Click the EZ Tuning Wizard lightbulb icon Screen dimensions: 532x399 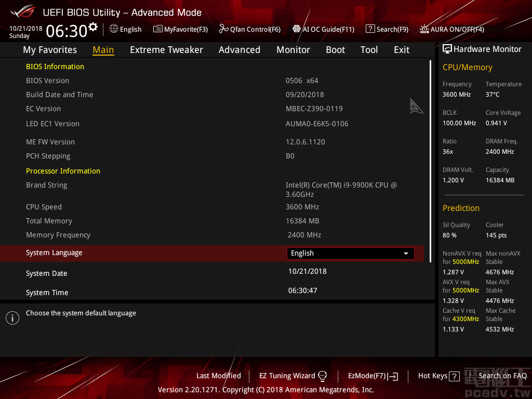322,376
